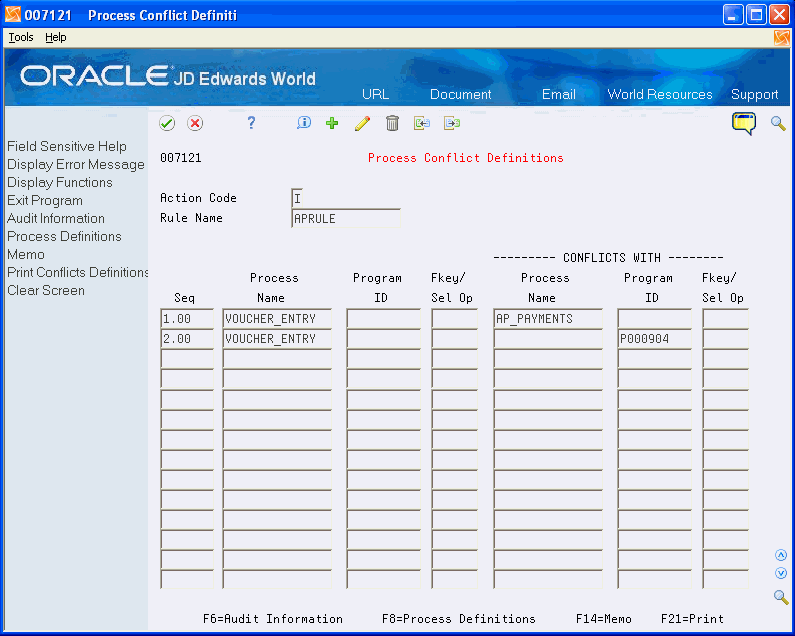Select Print Conflicts Definitions

pyautogui.click(x=78, y=273)
